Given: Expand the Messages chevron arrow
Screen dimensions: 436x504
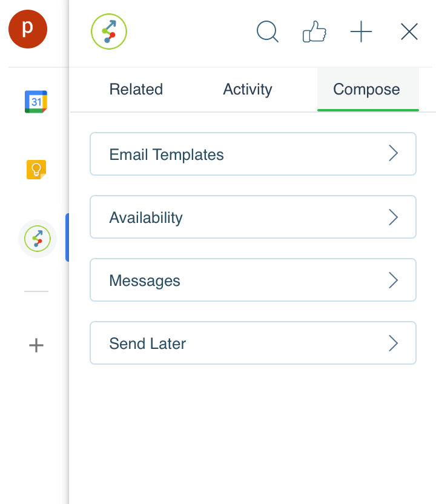Looking at the screenshot, I should coord(393,280).
